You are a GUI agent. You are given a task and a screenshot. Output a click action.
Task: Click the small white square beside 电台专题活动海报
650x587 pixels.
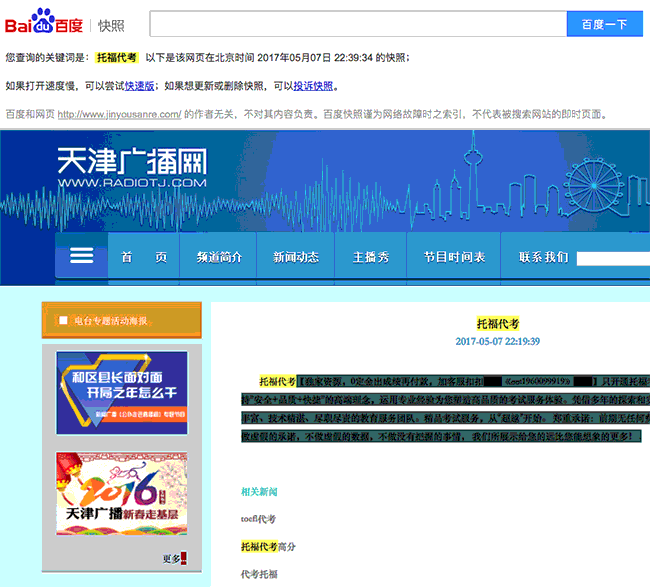coord(64,320)
